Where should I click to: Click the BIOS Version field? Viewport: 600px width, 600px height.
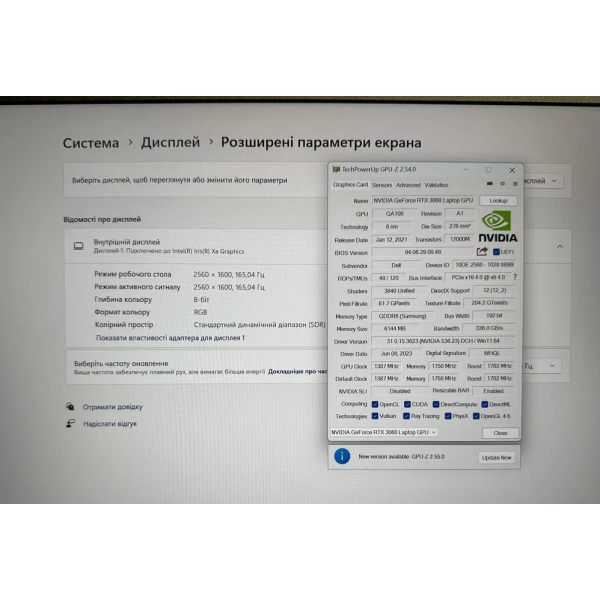422,252
